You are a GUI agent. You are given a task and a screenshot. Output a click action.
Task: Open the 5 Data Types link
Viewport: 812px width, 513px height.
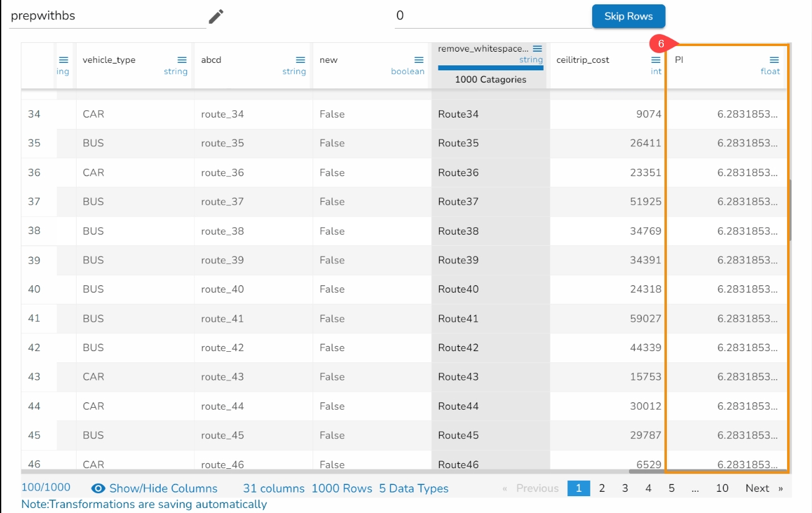coord(413,488)
